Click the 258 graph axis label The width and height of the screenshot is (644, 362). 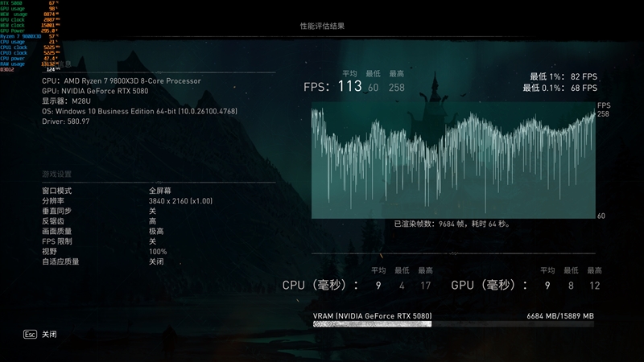603,114
